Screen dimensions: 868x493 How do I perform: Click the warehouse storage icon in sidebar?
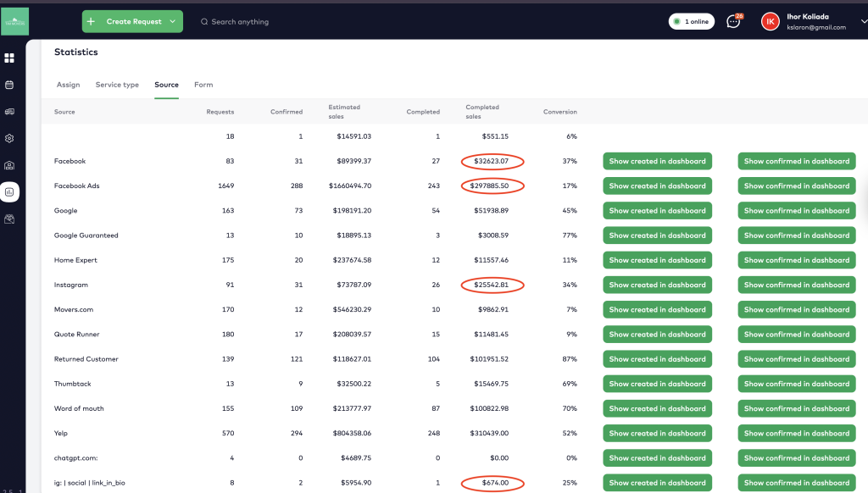click(x=9, y=165)
